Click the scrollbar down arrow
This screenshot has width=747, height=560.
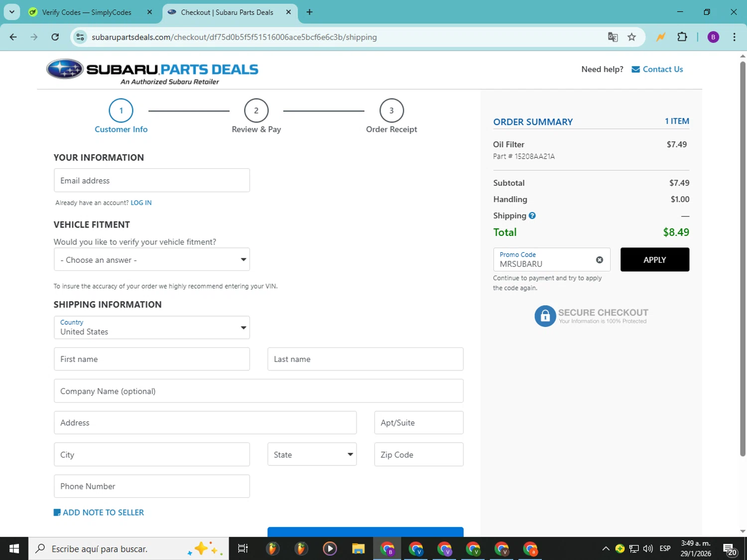743,531
